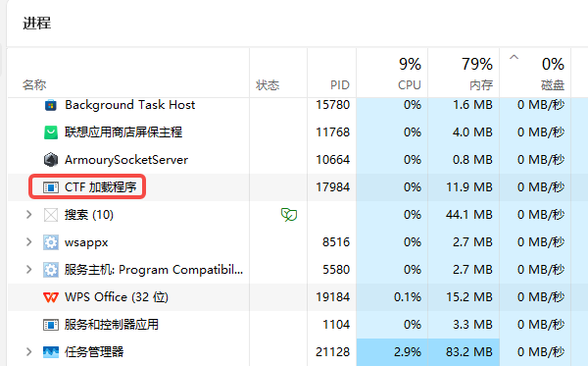Click the Background Task Host icon

[51, 105]
